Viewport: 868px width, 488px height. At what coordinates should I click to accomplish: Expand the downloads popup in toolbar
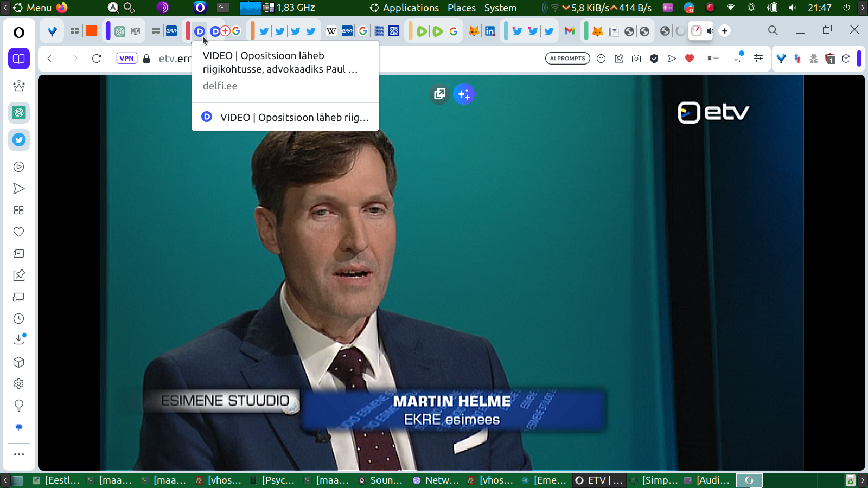(x=736, y=59)
